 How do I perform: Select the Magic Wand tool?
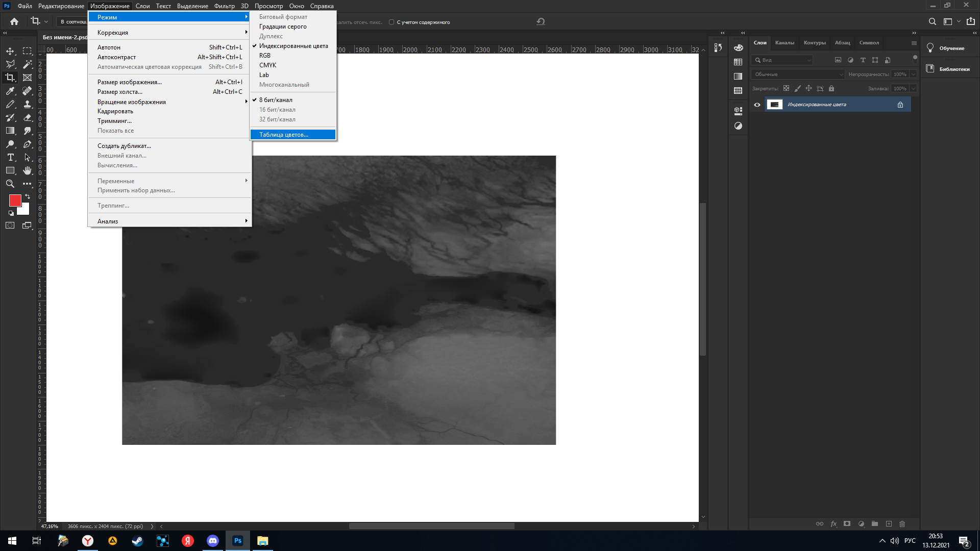click(28, 64)
